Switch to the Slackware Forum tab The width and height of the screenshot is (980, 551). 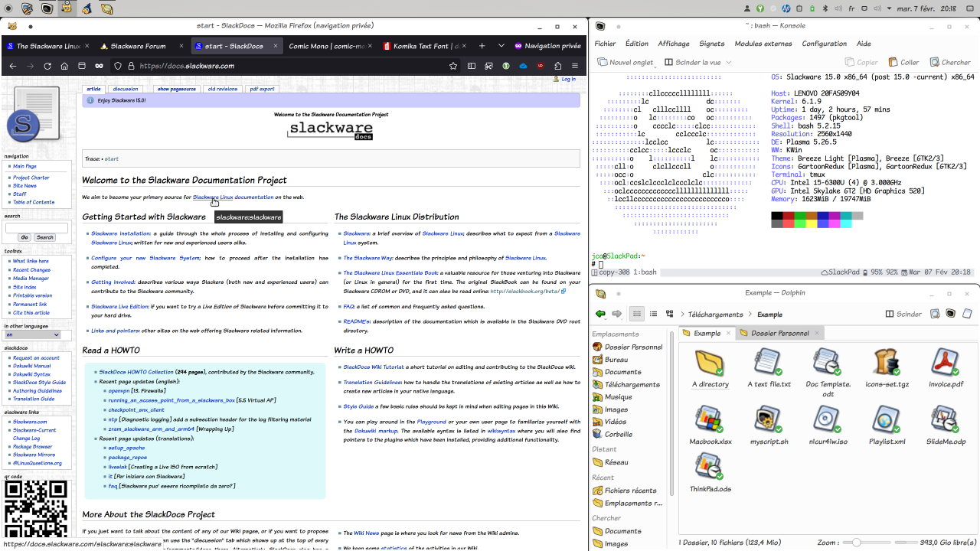[138, 46]
